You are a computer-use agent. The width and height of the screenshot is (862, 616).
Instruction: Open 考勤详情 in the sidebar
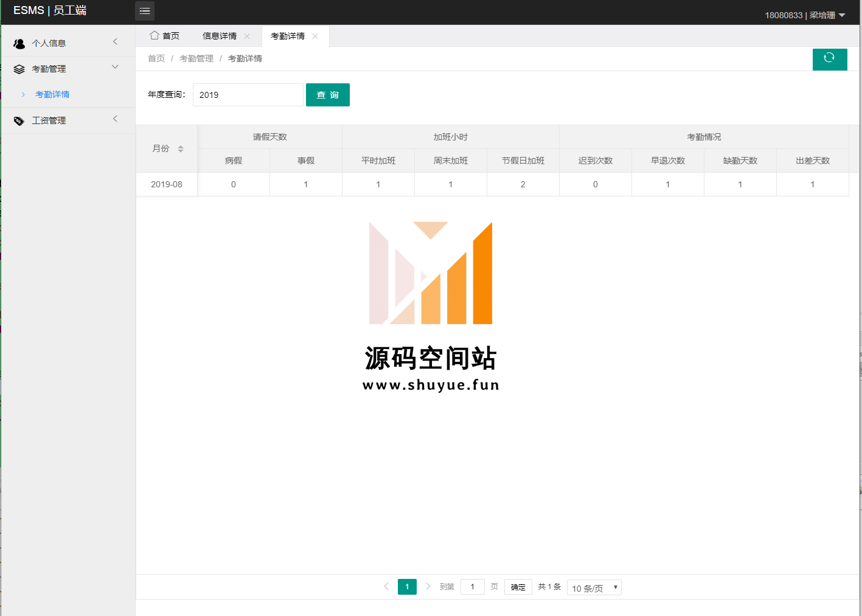point(52,95)
